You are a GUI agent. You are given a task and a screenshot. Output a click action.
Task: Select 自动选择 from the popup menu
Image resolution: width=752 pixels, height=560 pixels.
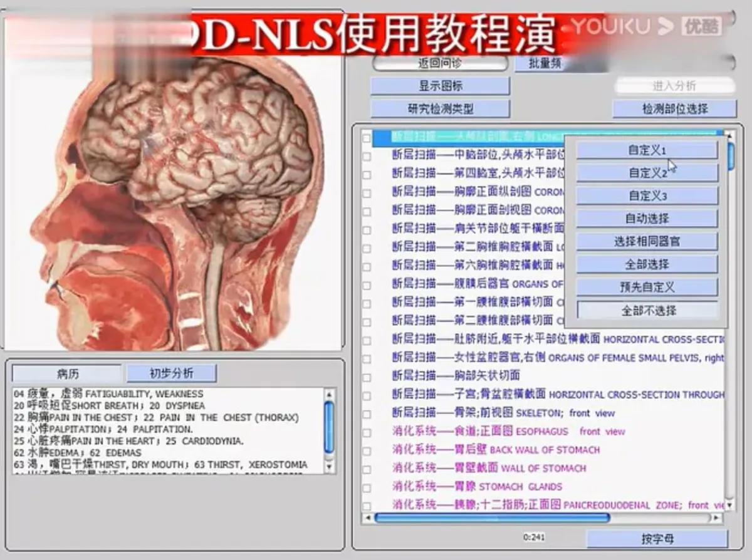click(647, 219)
